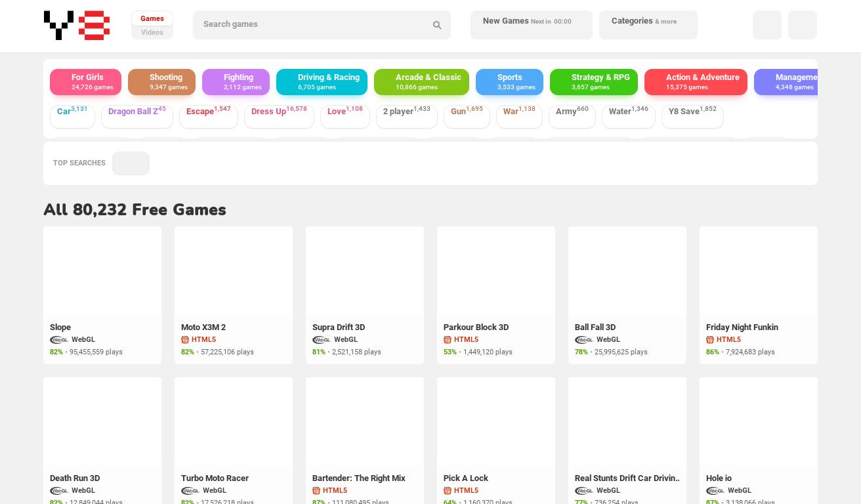Click the WebGL icon under Ball Fall 3D
861x504 pixels.
pos(584,340)
